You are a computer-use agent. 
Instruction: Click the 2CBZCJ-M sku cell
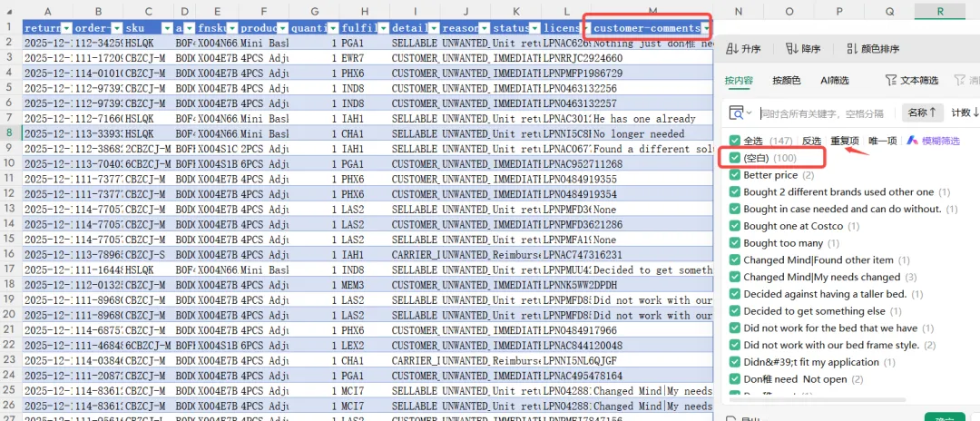coord(148,149)
